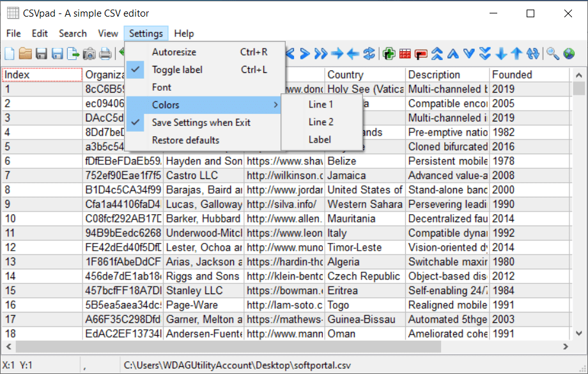Screen dimensions: 588x374
Task: Click the horizontal scrollbar right arrow
Action: 566,347
